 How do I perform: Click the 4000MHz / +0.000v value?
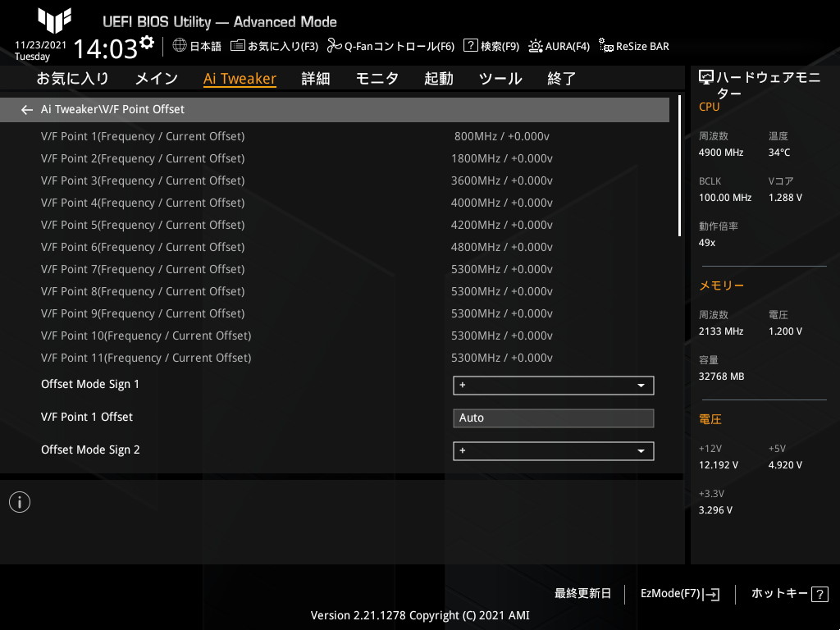pos(501,203)
